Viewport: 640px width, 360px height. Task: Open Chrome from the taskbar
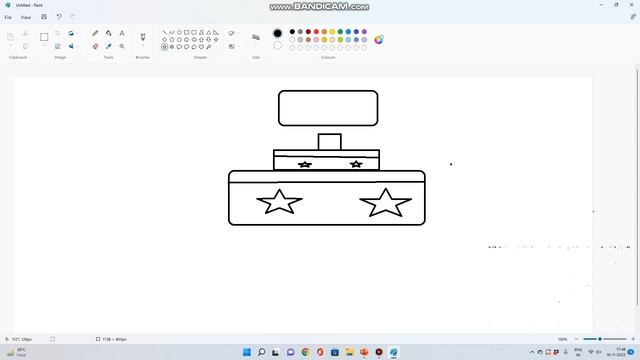coord(305,352)
